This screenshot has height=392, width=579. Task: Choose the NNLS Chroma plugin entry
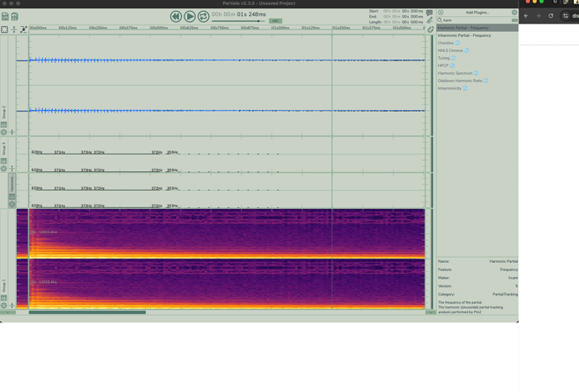click(451, 50)
